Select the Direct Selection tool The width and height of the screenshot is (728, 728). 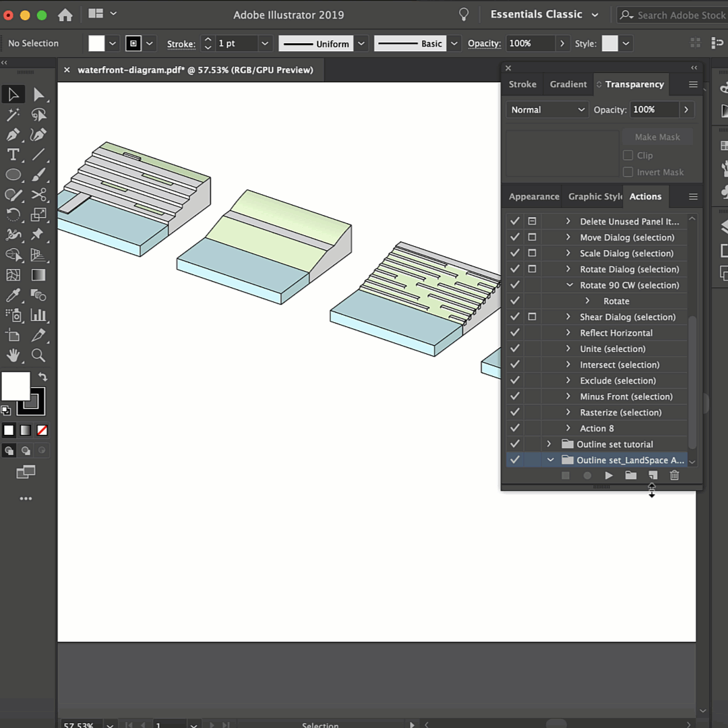tap(38, 94)
